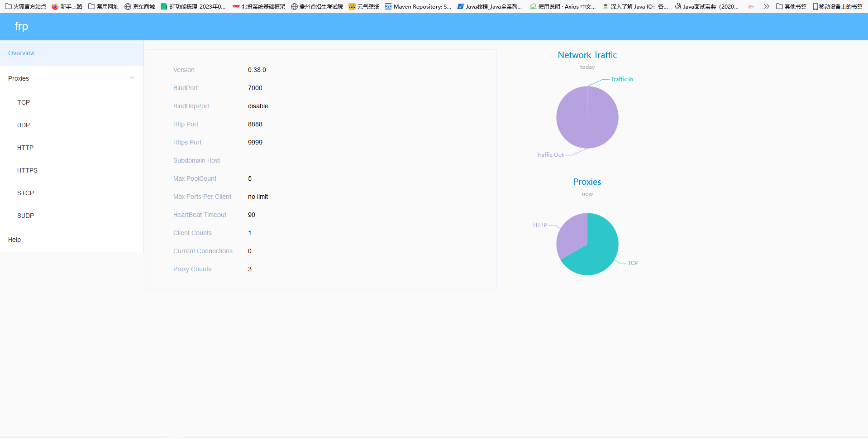Select the SUDP proxies item
Screen dimensions: 868x438
72,216
